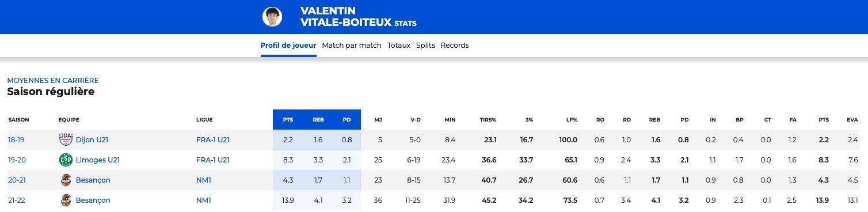868x212 pixels.
Task: Click the EVA column header
Action: [x=852, y=120]
